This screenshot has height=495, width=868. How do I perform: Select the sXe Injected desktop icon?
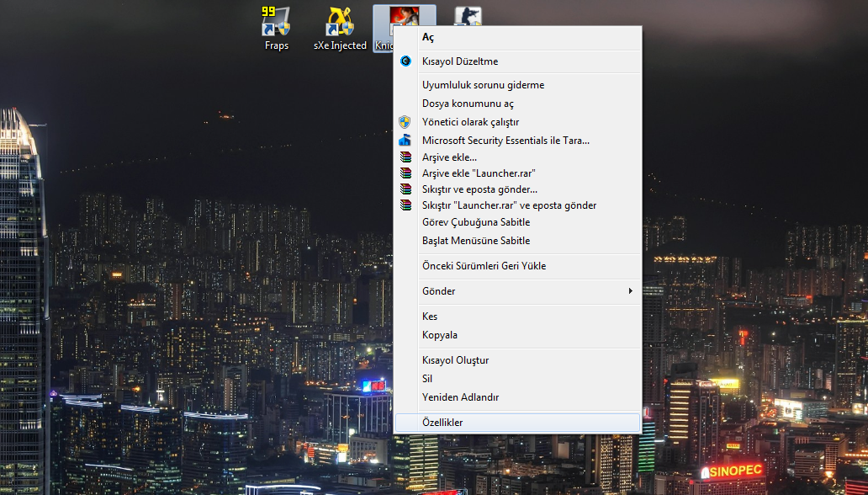[340, 21]
